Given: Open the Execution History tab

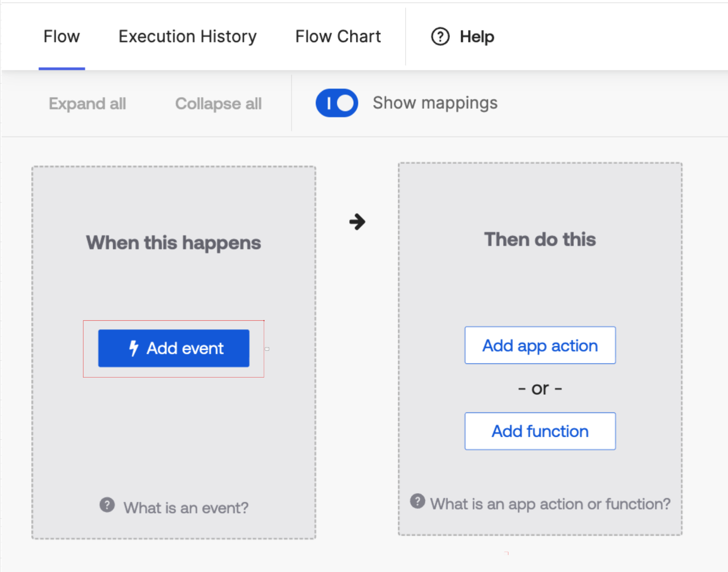Looking at the screenshot, I should [187, 37].
